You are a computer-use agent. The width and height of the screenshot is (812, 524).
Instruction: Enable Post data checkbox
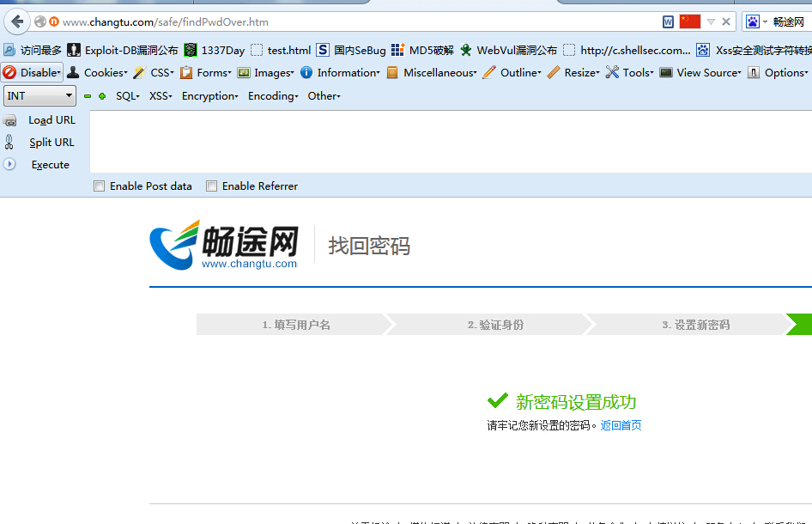pos(99,186)
